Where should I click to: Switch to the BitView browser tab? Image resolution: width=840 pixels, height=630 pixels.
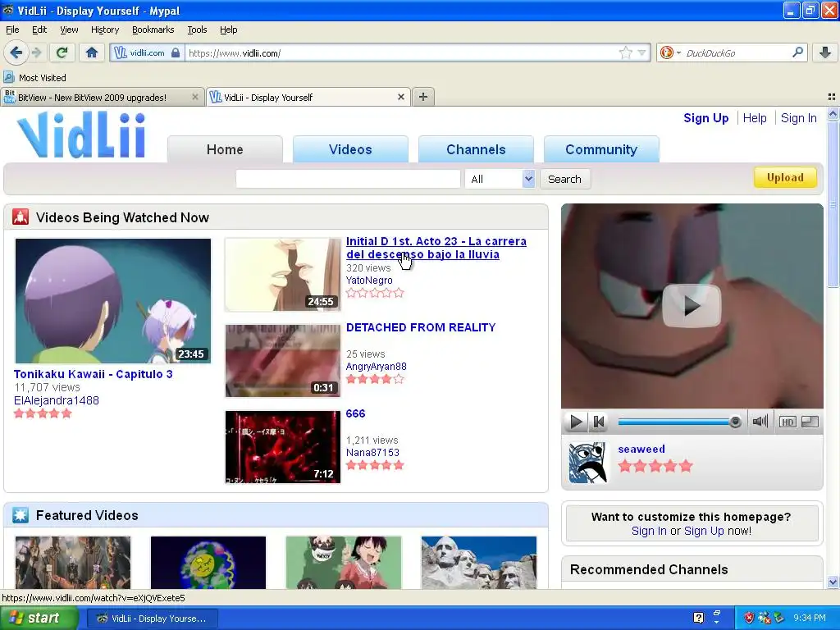point(102,97)
